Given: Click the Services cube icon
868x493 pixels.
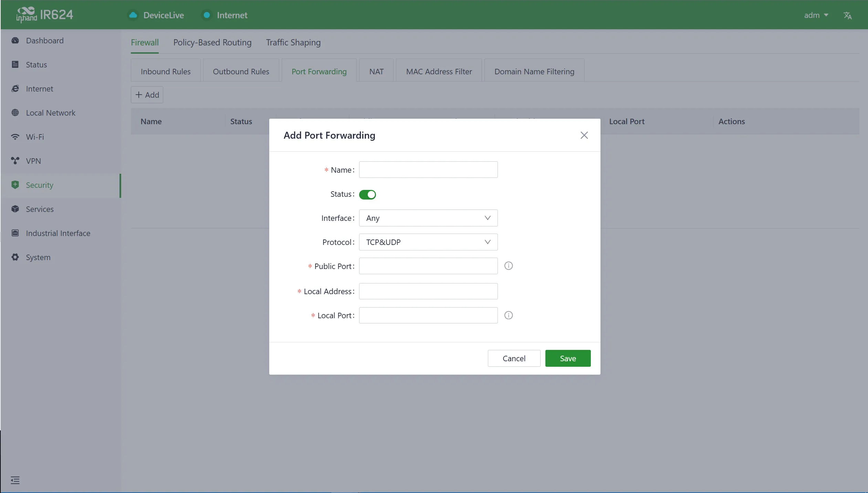Looking at the screenshot, I should tap(15, 209).
